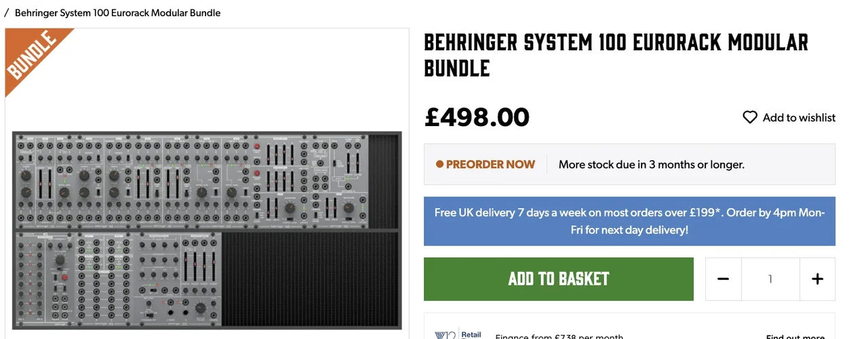Click the blue Free UK delivery banner
The height and width of the screenshot is (339, 868).
(x=629, y=221)
